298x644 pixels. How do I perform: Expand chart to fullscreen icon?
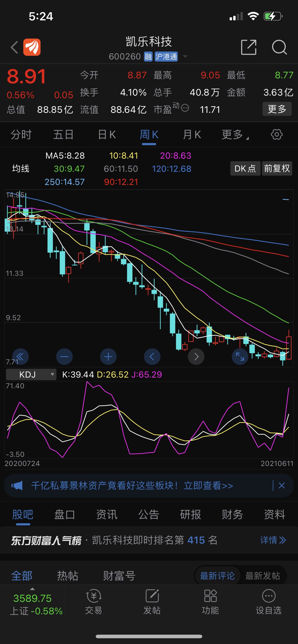(240, 356)
